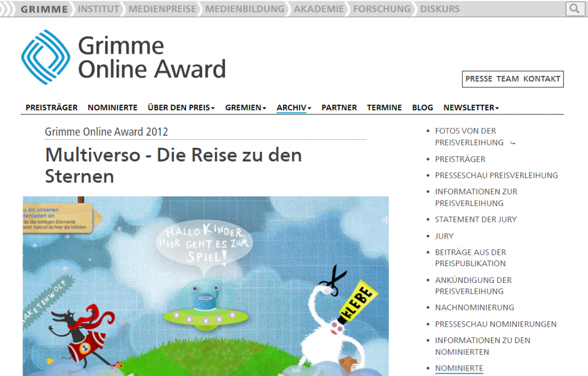Image resolution: width=588 pixels, height=376 pixels.
Task: Expand the ÜBER DEN PREIS dropdown
Action: pos(181,108)
